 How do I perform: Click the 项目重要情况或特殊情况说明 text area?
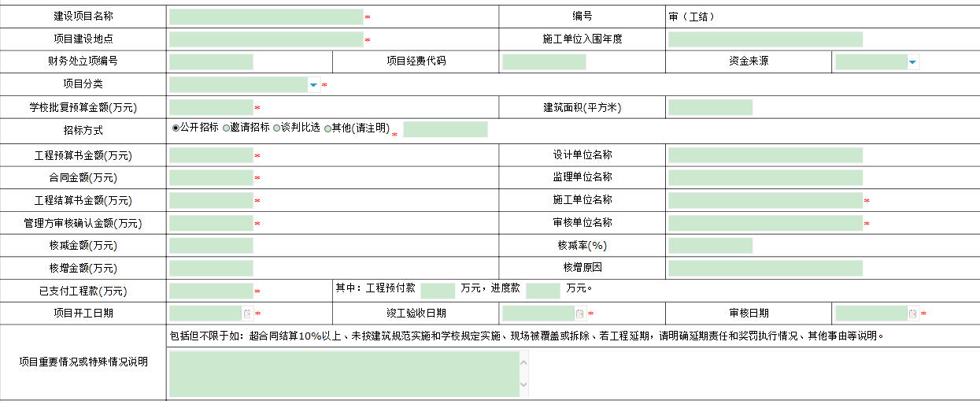coord(343,373)
